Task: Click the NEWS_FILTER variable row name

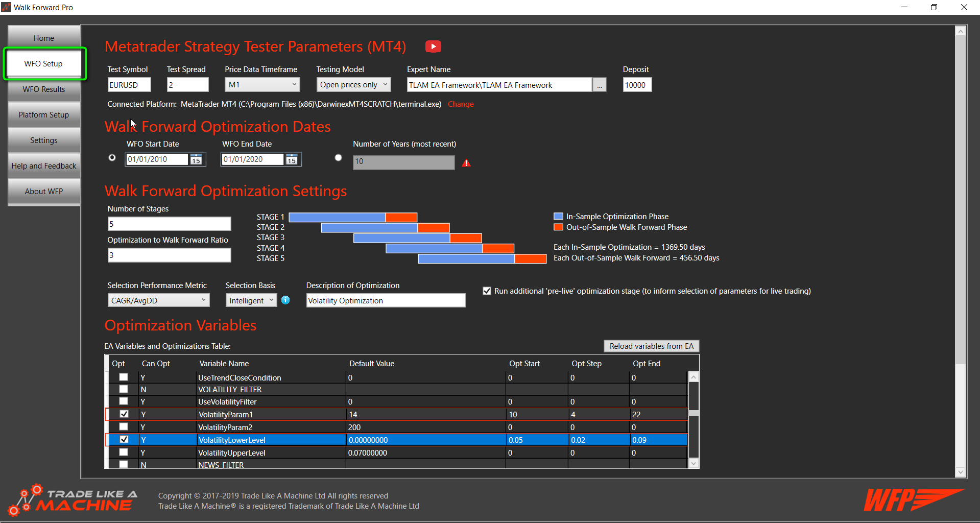Action: 221,465
